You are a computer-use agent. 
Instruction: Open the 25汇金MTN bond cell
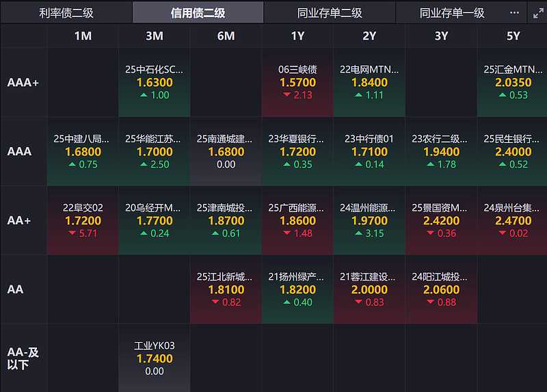[x=513, y=82]
